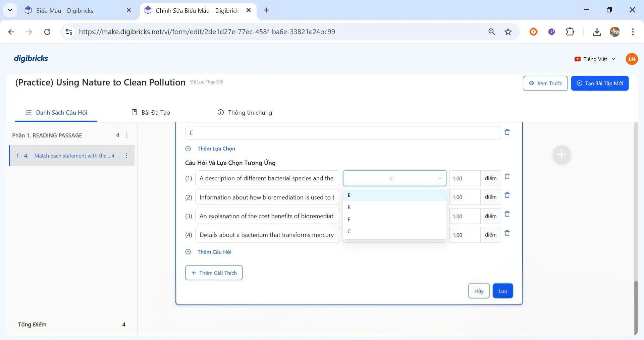Image resolution: width=644 pixels, height=340 pixels.
Task: Click the gray plus circle button
Action: point(561,155)
